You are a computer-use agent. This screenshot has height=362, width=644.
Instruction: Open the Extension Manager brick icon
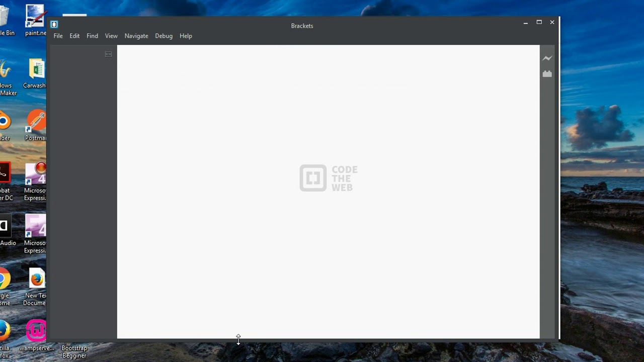(x=547, y=74)
